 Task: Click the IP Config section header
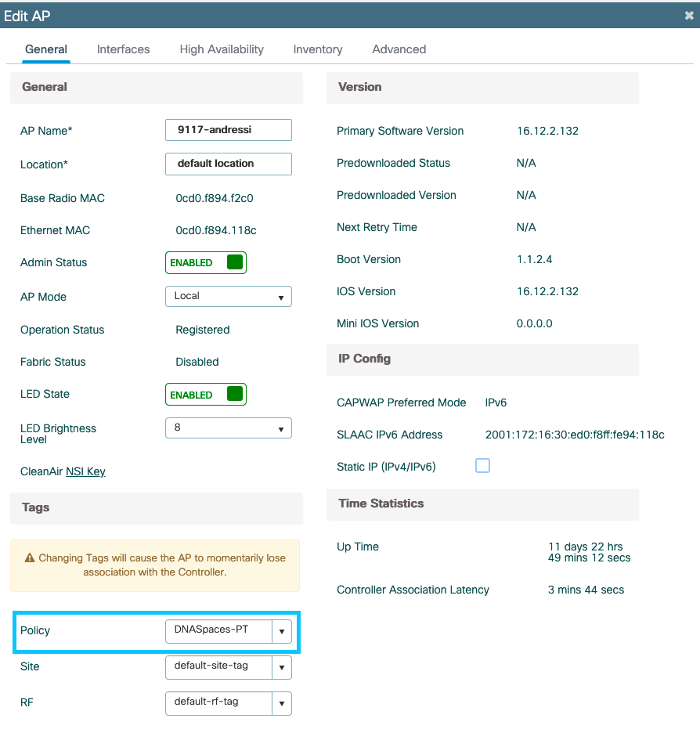click(482, 359)
